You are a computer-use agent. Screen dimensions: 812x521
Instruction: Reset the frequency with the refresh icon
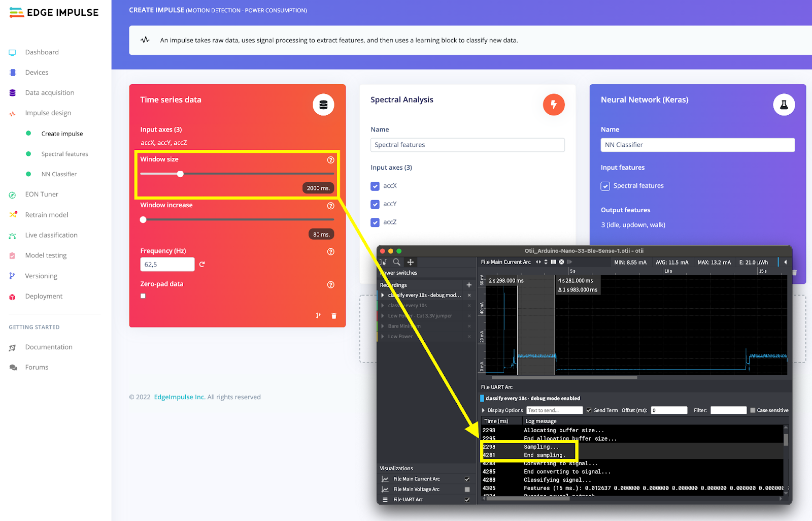(x=202, y=264)
